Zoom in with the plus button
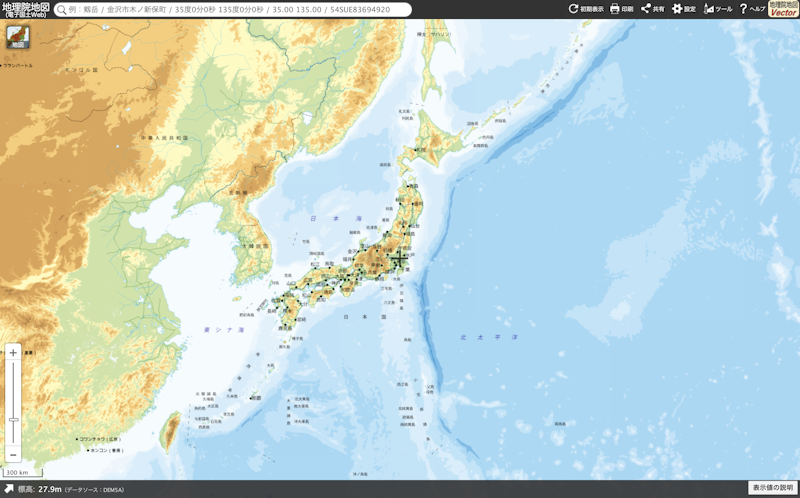This screenshot has width=800, height=498. (13, 353)
